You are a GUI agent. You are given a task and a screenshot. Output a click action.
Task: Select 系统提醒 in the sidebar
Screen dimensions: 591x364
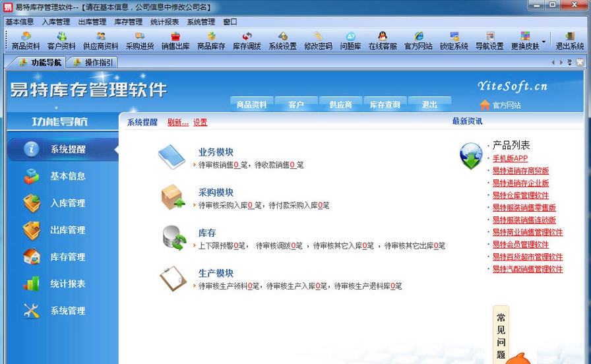(63, 149)
